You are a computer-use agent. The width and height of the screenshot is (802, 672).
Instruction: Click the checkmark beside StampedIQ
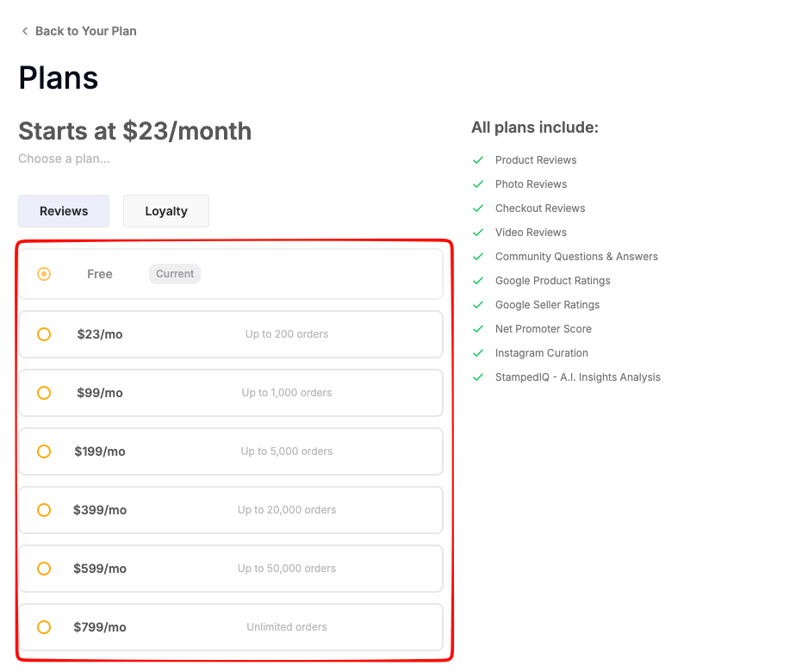coord(478,377)
